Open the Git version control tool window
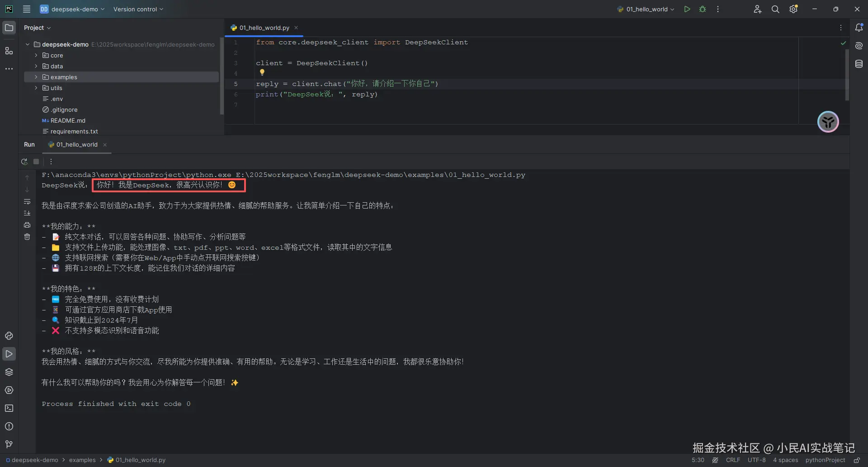The width and height of the screenshot is (868, 467). click(x=9, y=444)
